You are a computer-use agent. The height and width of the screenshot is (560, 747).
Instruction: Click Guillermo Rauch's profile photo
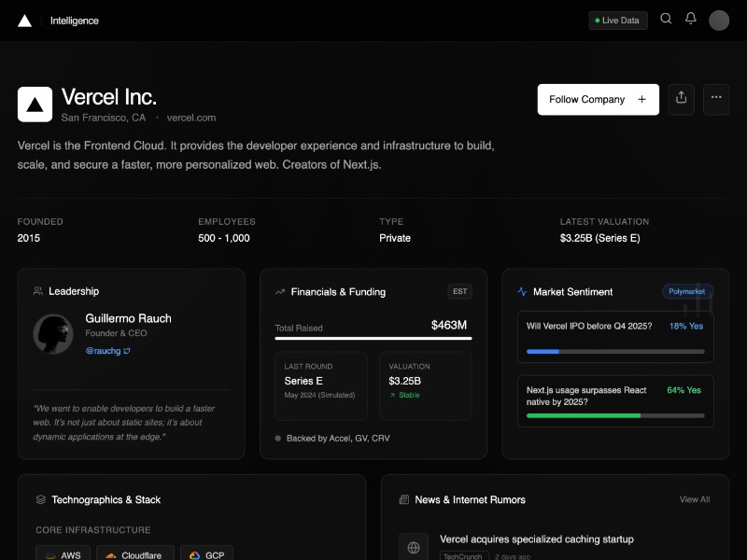point(53,333)
